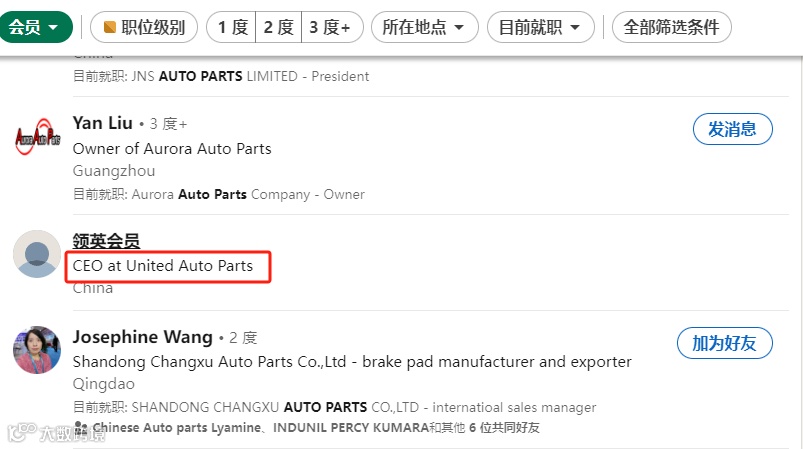
Task: Open the 会员 search type dropdown
Action: (36, 27)
